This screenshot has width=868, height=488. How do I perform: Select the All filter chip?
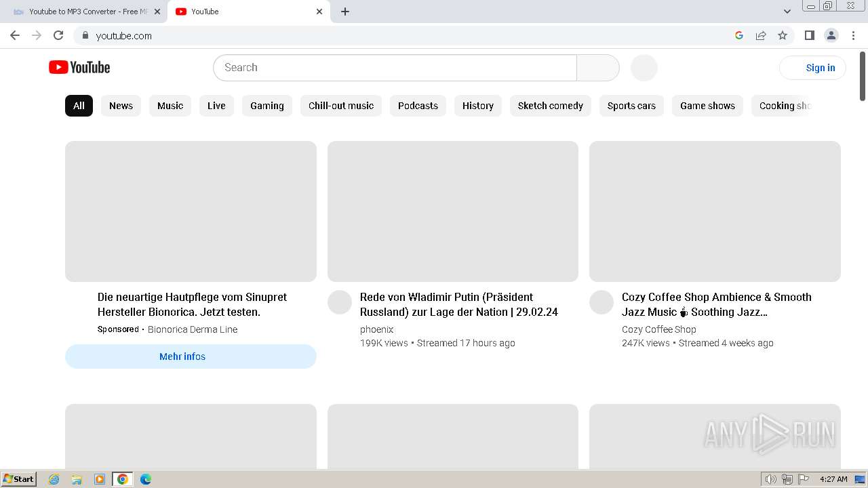(x=79, y=106)
